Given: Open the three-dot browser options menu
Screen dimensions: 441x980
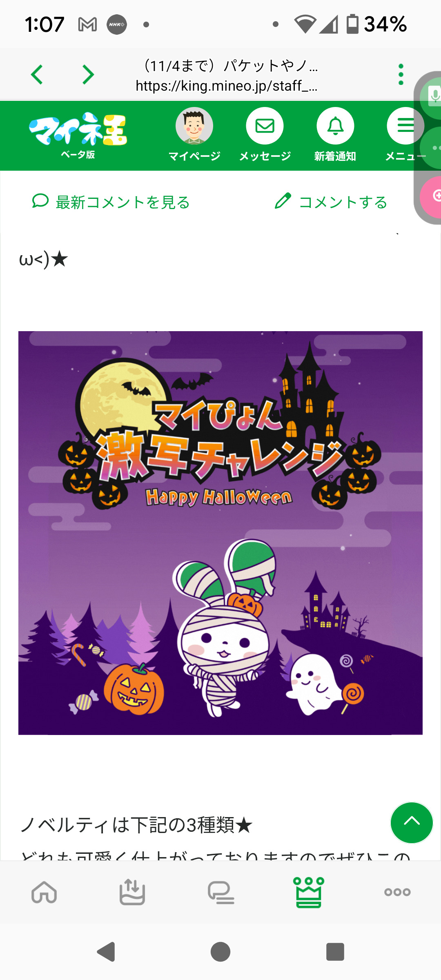Looking at the screenshot, I should [x=401, y=74].
